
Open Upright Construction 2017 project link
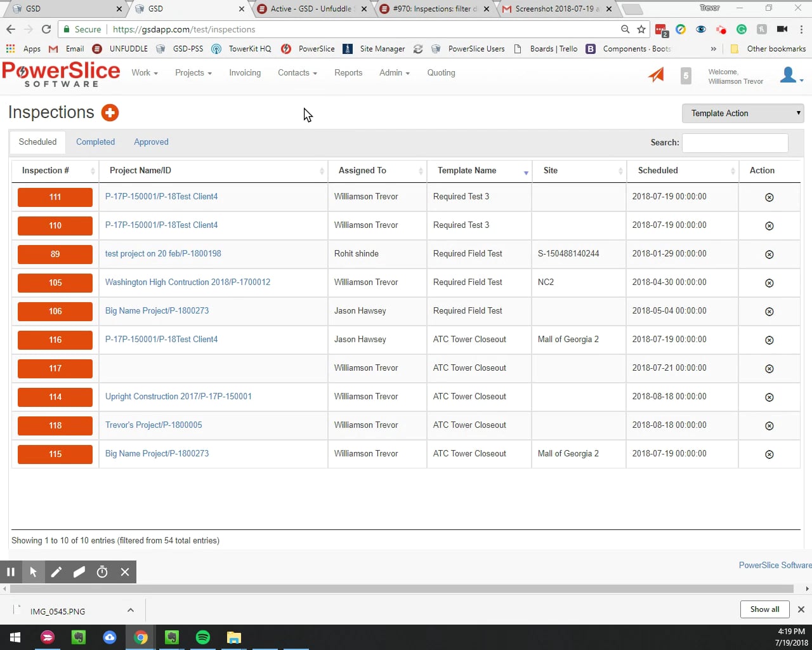click(x=178, y=397)
